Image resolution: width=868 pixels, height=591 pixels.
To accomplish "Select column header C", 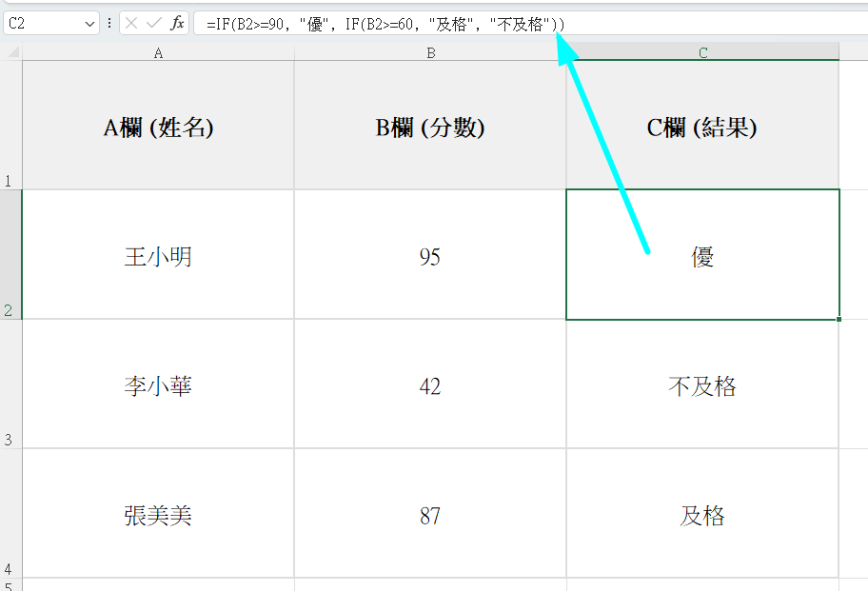I will (x=701, y=53).
